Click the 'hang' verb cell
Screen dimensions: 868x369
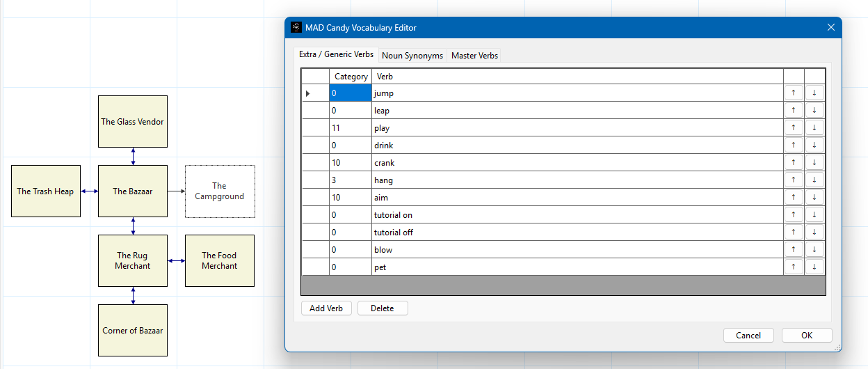(577, 180)
